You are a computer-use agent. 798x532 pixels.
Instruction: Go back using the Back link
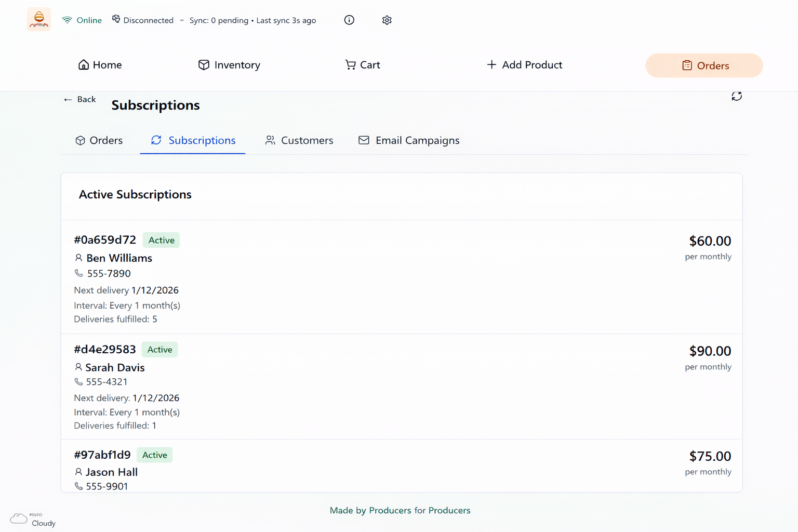(80, 99)
